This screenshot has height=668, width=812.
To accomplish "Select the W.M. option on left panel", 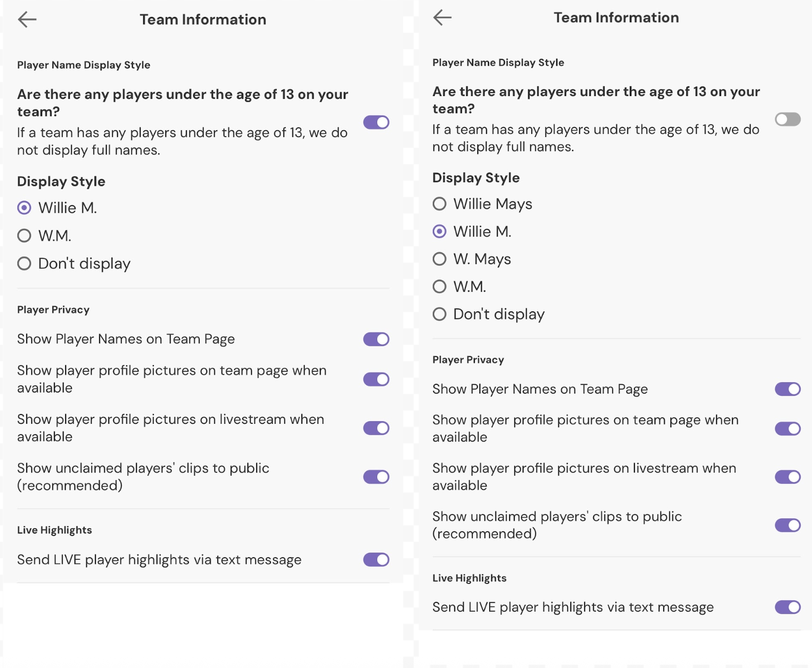I will 24,235.
